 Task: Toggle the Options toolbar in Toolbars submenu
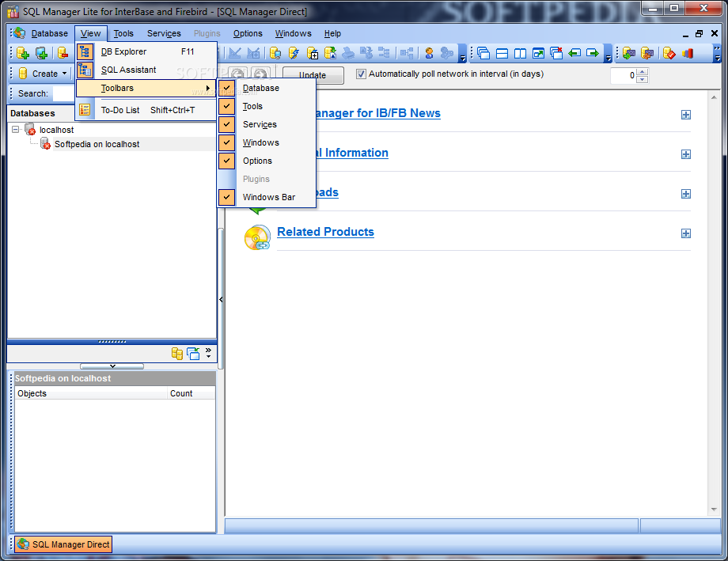tap(267, 161)
